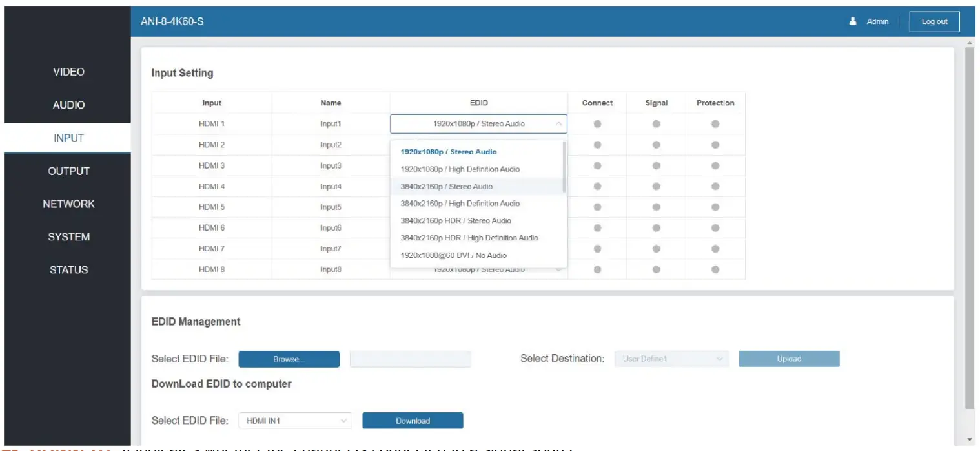The width and height of the screenshot is (980, 451).
Task: Click HDMI 1 Signal status indicator
Action: [x=656, y=123]
